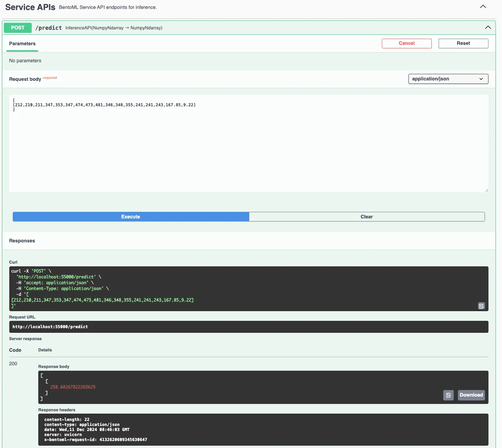502x448 pixels.
Task: Switch to the Parameters tab
Action: tap(22, 44)
